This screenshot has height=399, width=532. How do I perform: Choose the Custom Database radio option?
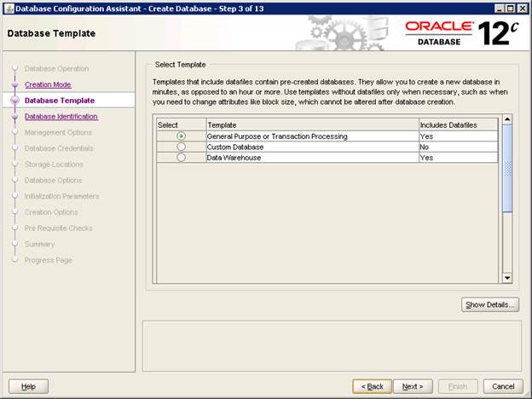coord(181,147)
